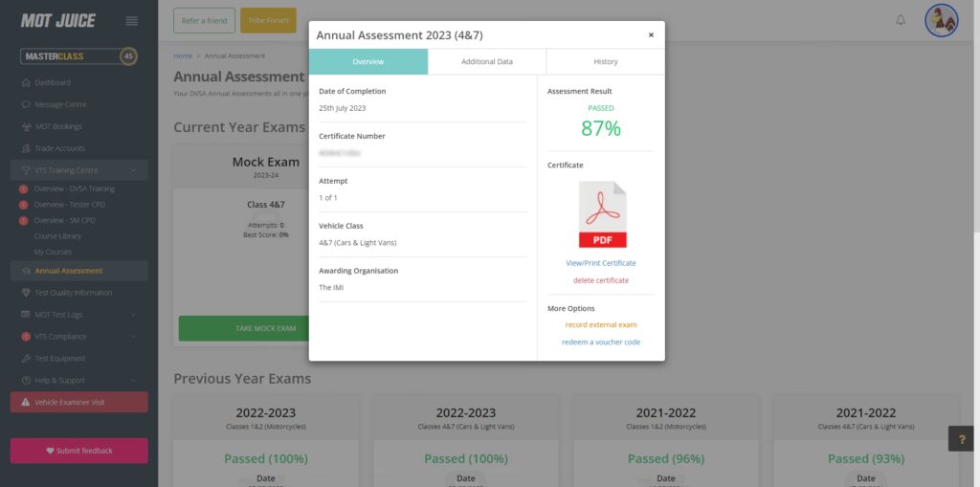Click record external exam link
Screen dimensions: 980x487
(x=601, y=325)
